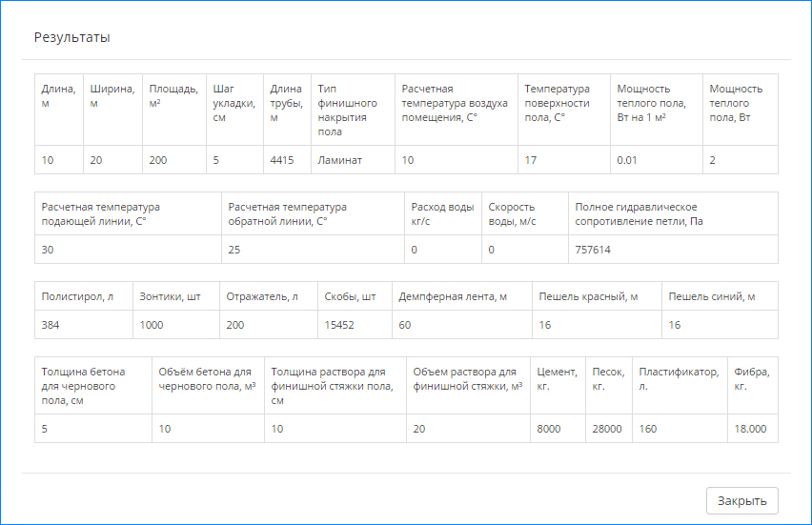Image resolution: width=812 pixels, height=525 pixels.
Task: Select the pipe length value 4415
Action: tap(281, 160)
